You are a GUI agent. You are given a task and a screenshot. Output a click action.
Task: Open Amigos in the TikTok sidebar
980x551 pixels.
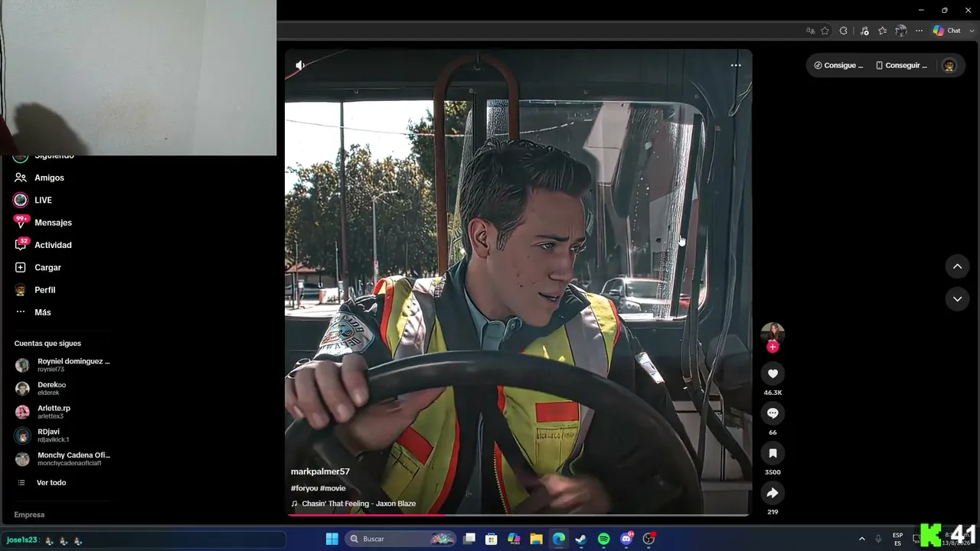(x=39, y=178)
